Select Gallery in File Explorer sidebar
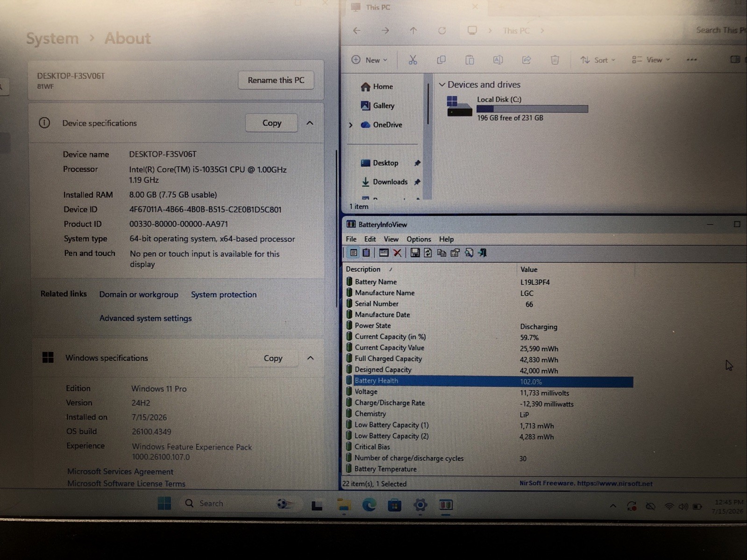Screen dimensions: 747x560 [378, 106]
